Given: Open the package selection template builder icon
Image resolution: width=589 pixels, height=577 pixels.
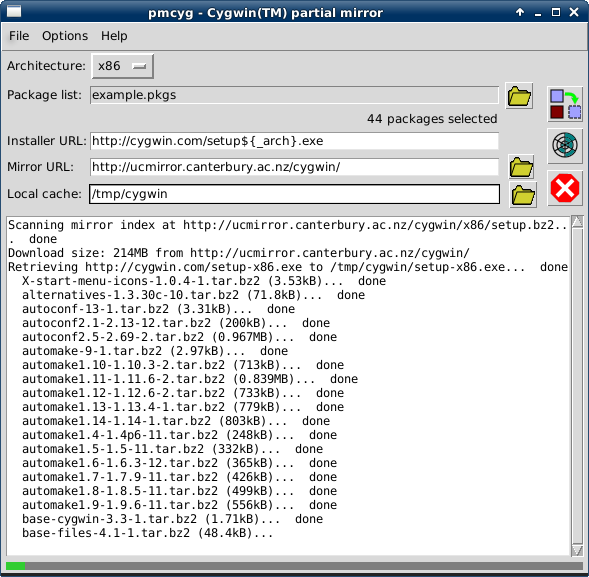Looking at the screenshot, I should tap(565, 104).
